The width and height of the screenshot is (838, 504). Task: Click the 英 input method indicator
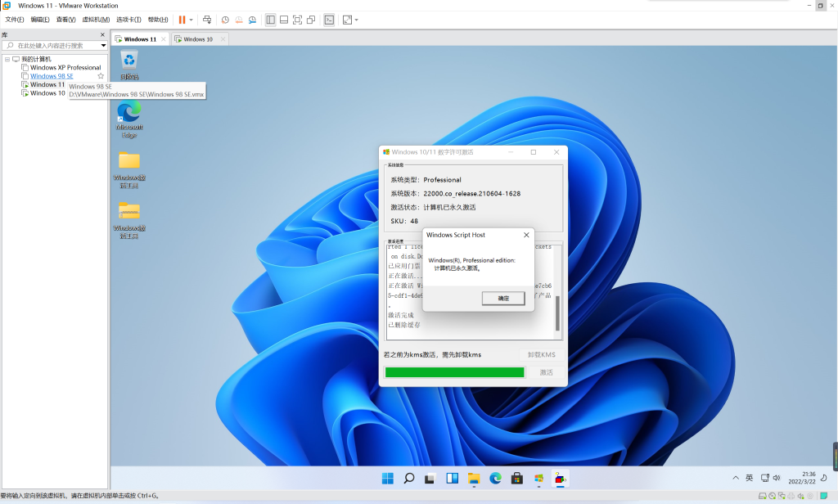click(750, 478)
